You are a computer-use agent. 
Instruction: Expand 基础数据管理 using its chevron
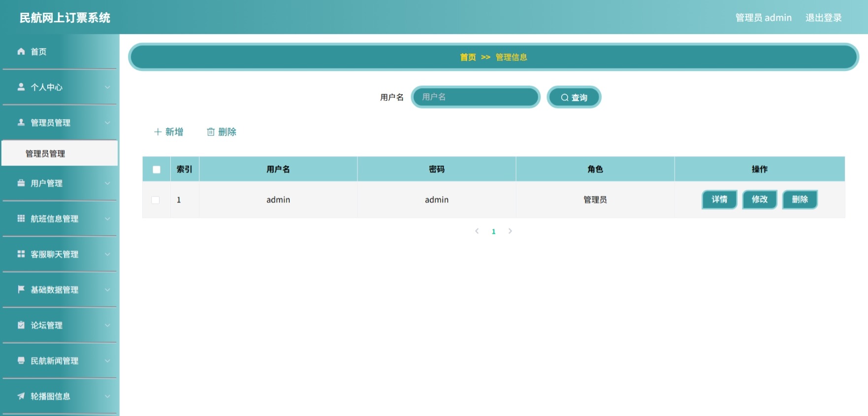[107, 290]
